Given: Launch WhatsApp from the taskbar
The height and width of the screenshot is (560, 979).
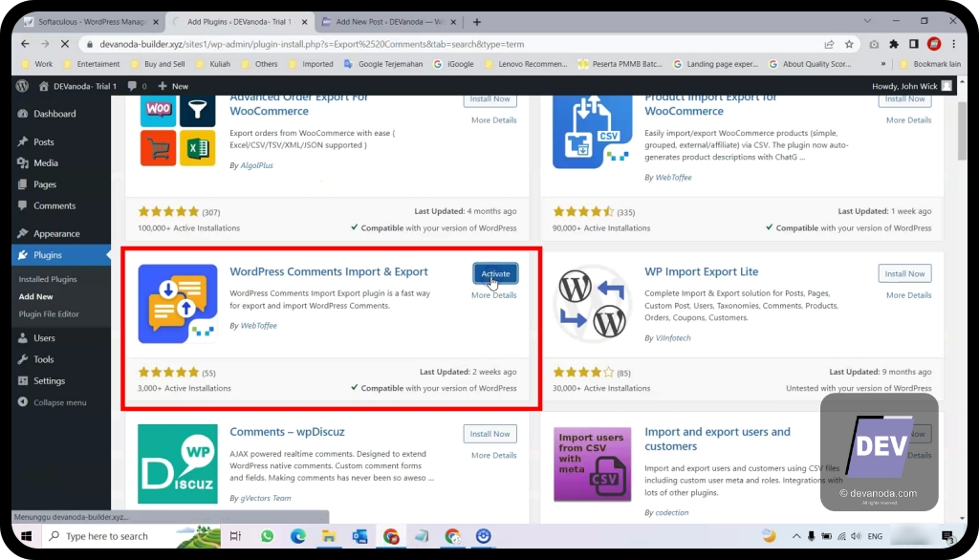Looking at the screenshot, I should tap(268, 536).
